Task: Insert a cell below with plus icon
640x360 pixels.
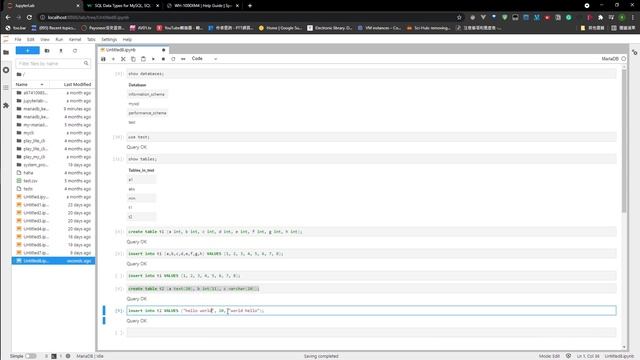Action: 113,59
